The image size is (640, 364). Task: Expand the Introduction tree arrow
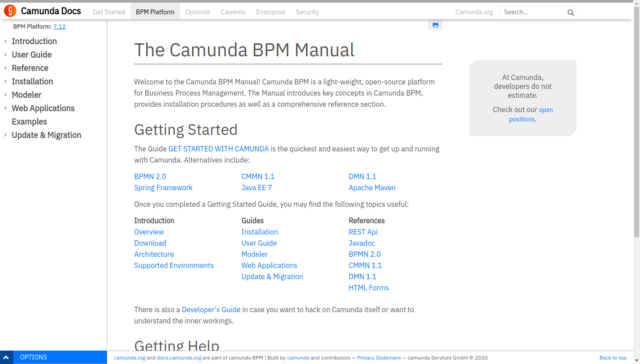(5, 41)
